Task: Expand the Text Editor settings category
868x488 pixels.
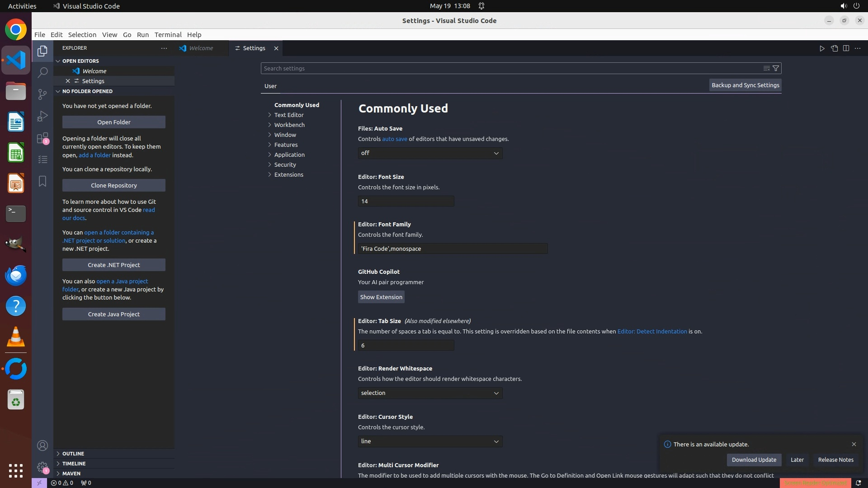Action: pyautogui.click(x=288, y=115)
